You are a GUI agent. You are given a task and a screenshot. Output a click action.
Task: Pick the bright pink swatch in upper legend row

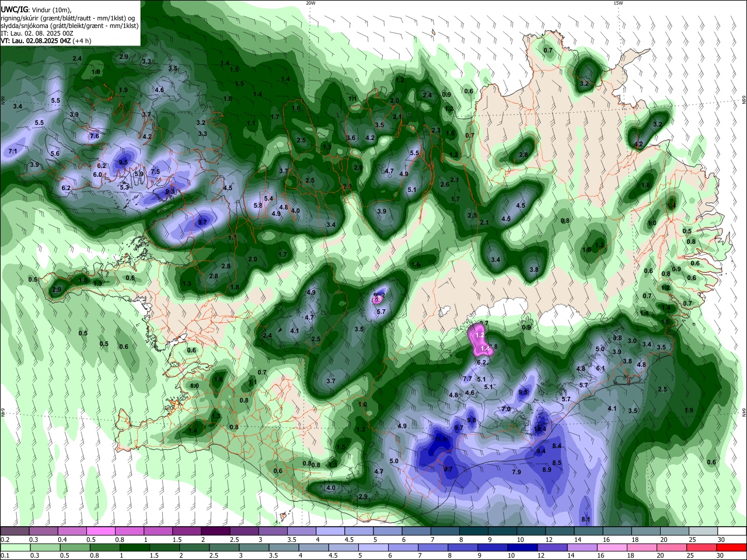point(100,531)
